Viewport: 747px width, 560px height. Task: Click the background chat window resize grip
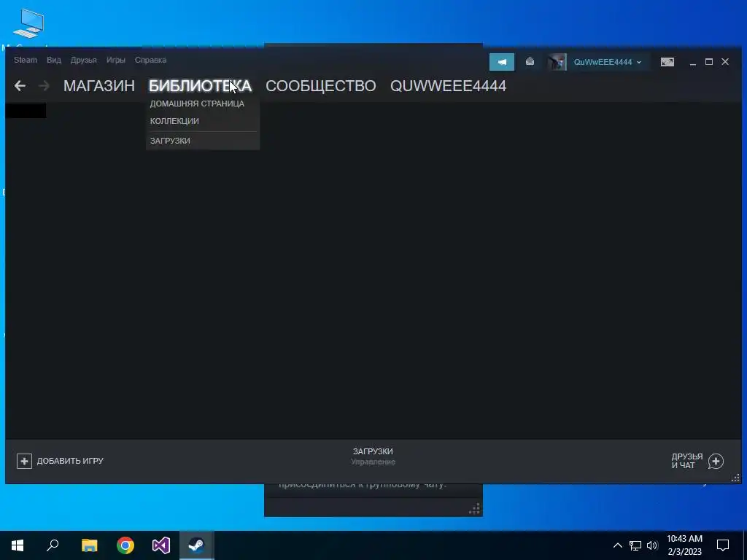pyautogui.click(x=474, y=509)
